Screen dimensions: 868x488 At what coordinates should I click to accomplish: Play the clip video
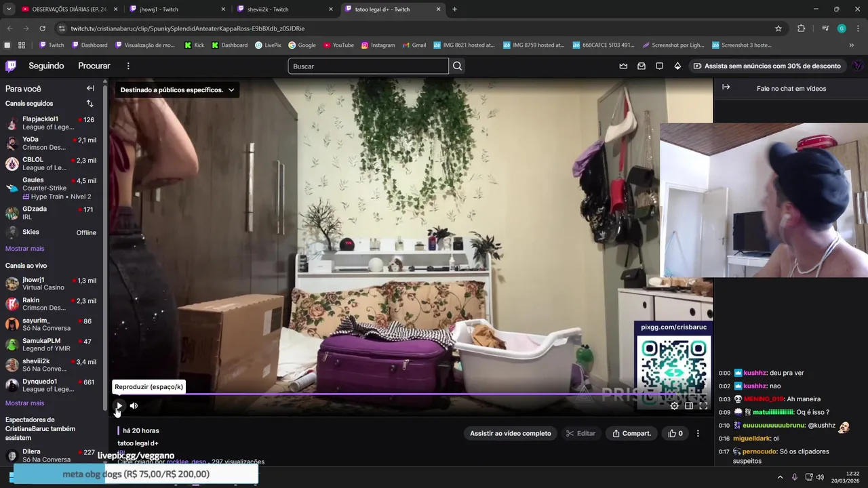tap(119, 406)
